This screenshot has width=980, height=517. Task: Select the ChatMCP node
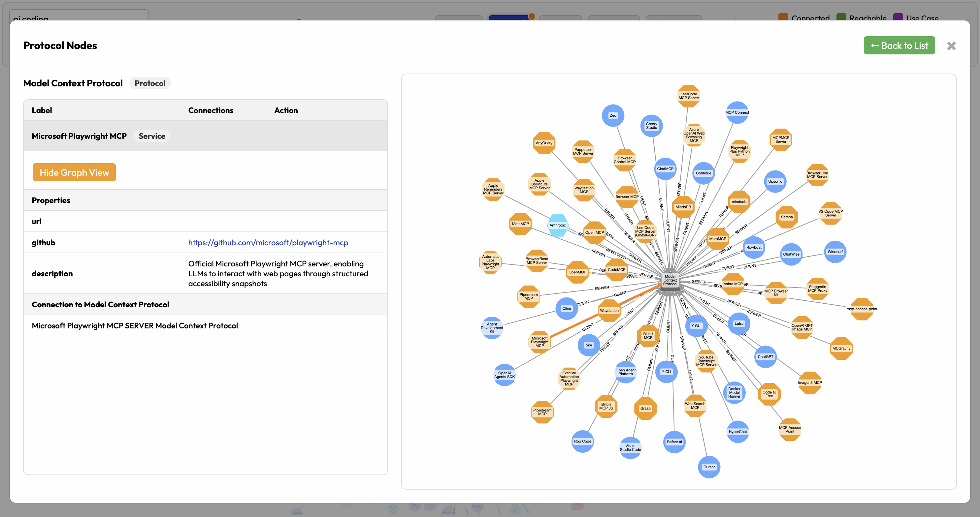point(665,169)
